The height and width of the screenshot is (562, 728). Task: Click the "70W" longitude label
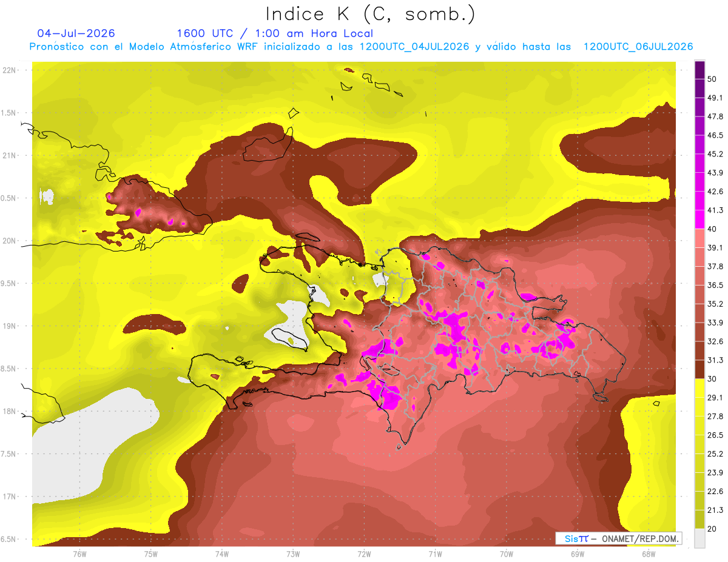[507, 554]
